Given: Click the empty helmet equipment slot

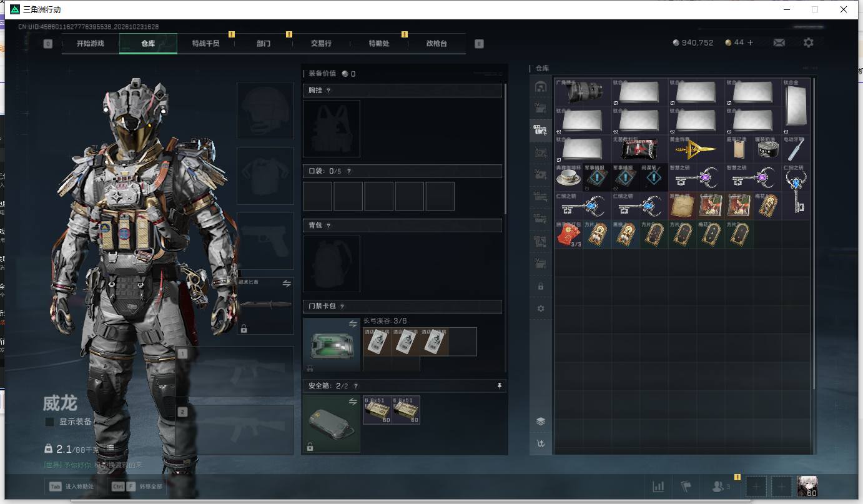Looking at the screenshot, I should pyautogui.click(x=265, y=111).
